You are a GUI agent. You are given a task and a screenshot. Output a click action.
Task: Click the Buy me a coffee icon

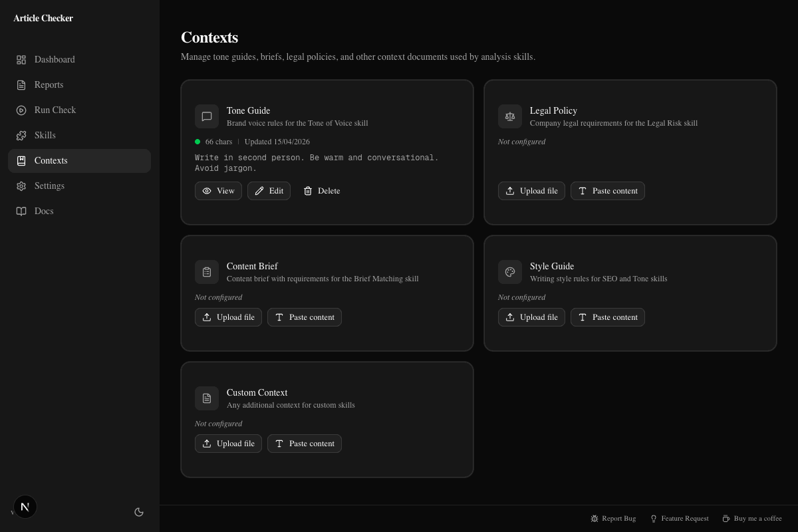pos(726,518)
